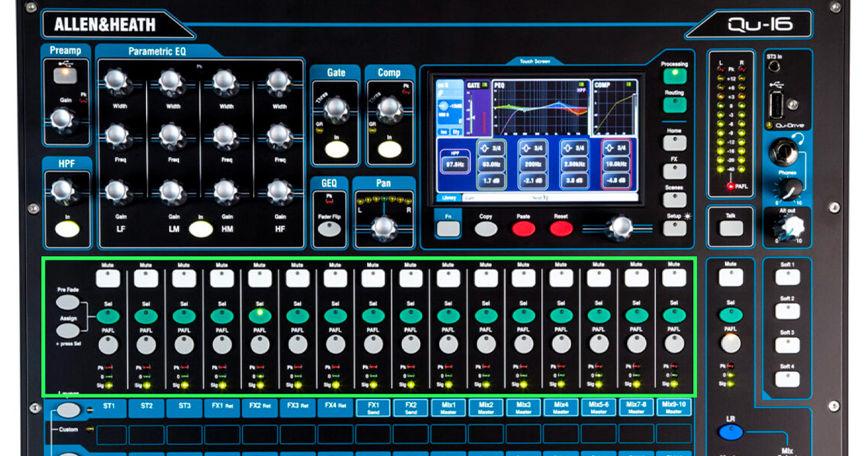Go to the Home screen
Screen dimensions: 868x456
[x=674, y=143]
